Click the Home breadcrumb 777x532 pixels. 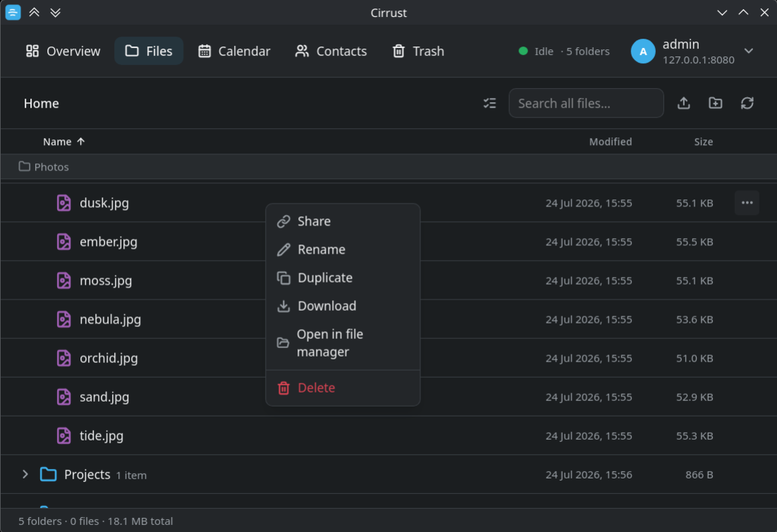click(x=41, y=103)
